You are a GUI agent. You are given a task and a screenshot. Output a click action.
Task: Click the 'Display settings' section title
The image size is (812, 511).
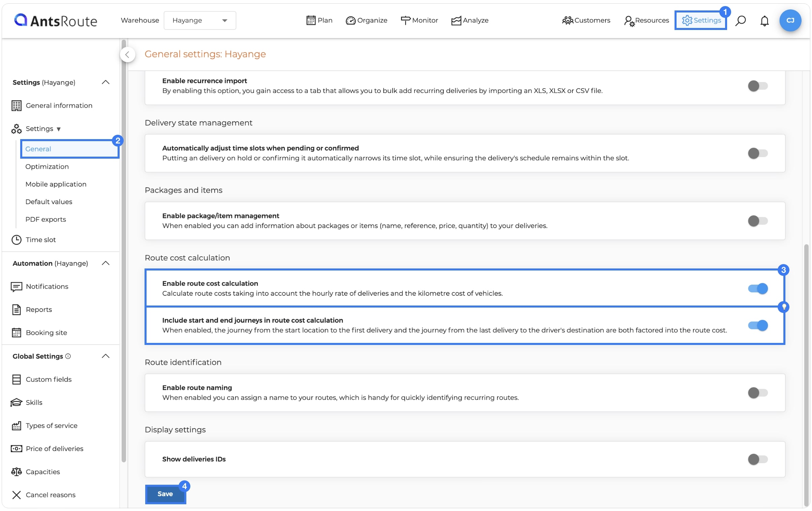tap(175, 430)
